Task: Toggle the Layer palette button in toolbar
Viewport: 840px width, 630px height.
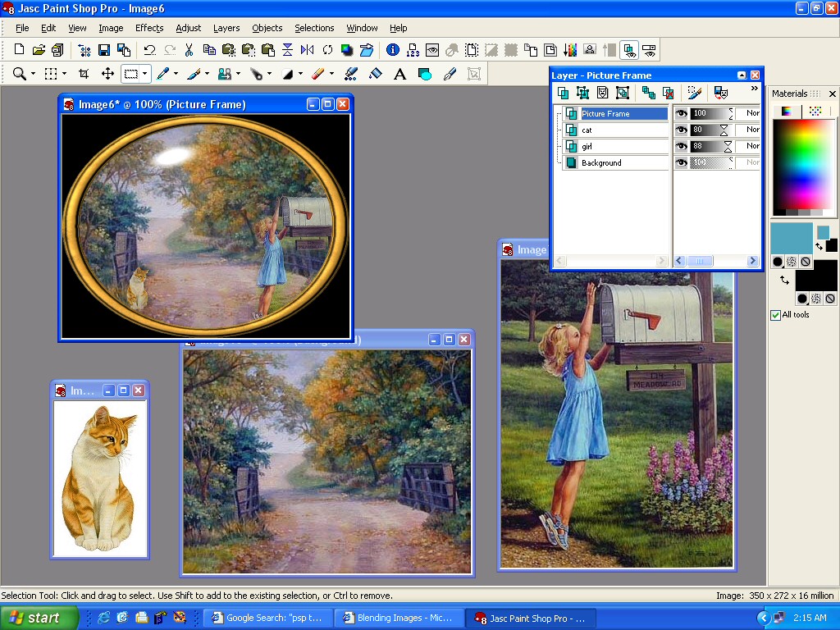Action: click(628, 50)
